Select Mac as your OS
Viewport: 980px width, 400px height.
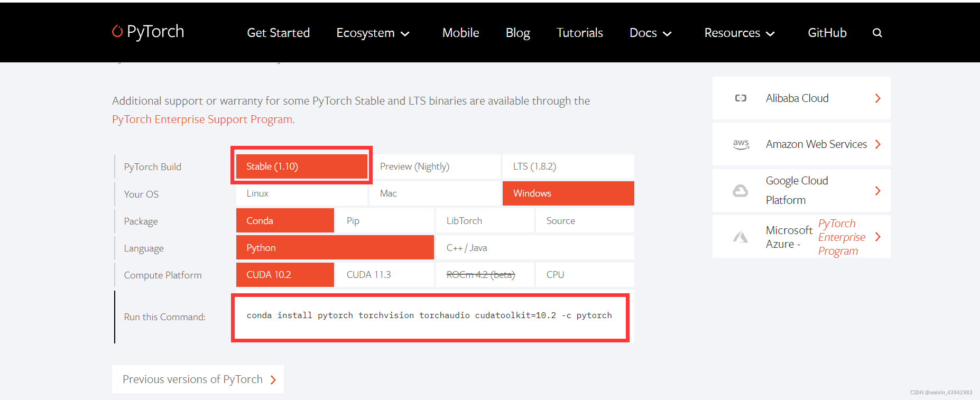[435, 193]
